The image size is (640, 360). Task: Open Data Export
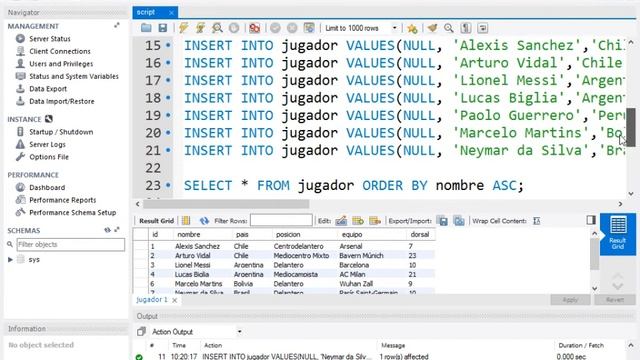pyautogui.click(x=48, y=89)
